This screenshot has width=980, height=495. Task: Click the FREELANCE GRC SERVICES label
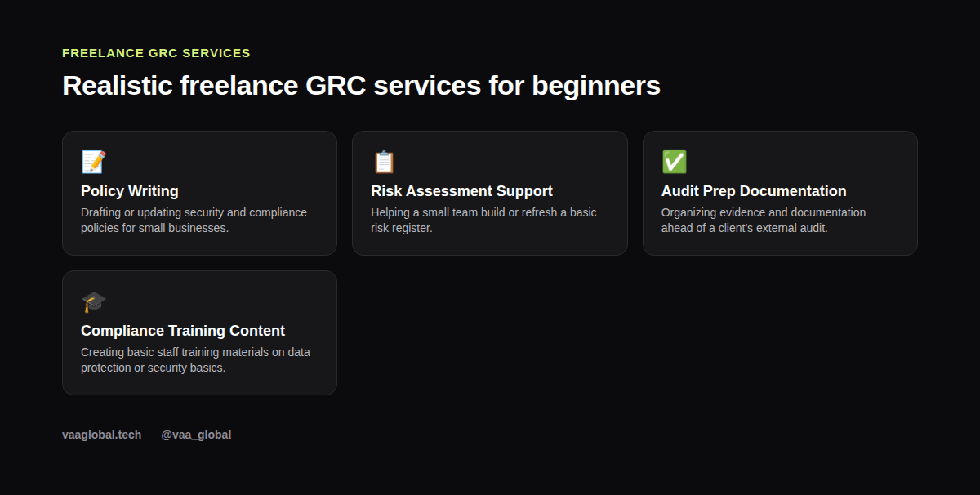coord(156,53)
